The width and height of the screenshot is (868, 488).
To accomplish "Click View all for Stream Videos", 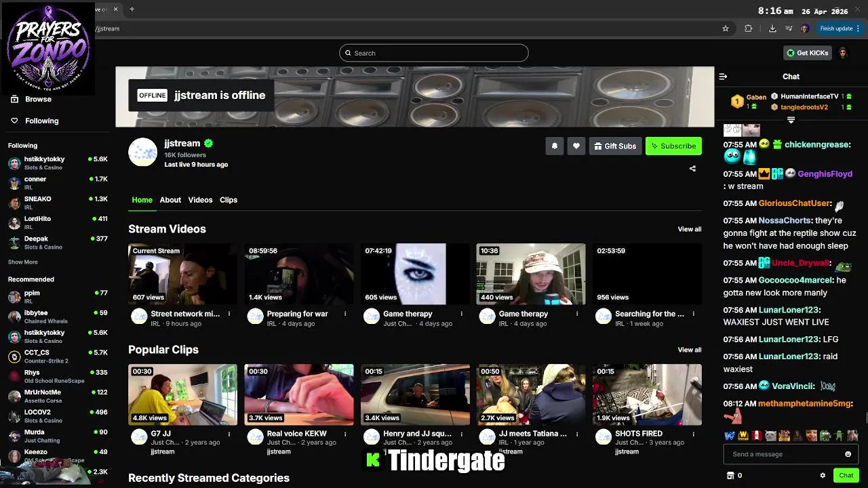I will pos(690,229).
